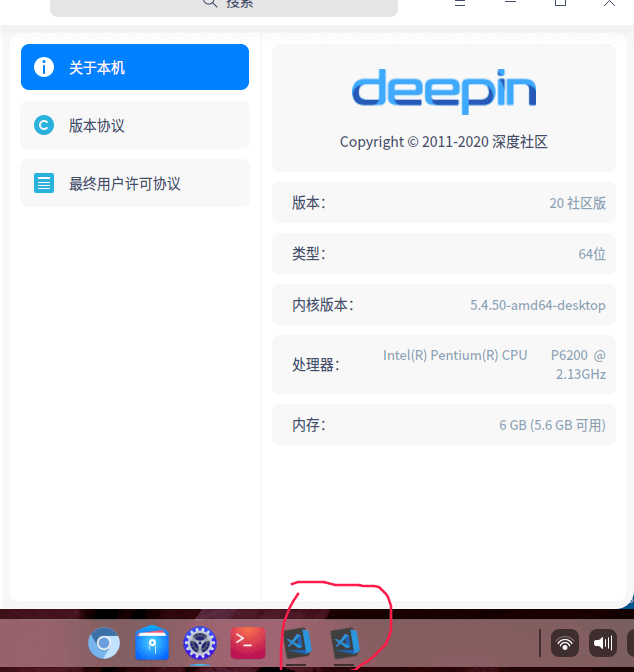Switch to the first VS Code dock icon
Image resolution: width=634 pixels, height=672 pixels.
(x=297, y=642)
